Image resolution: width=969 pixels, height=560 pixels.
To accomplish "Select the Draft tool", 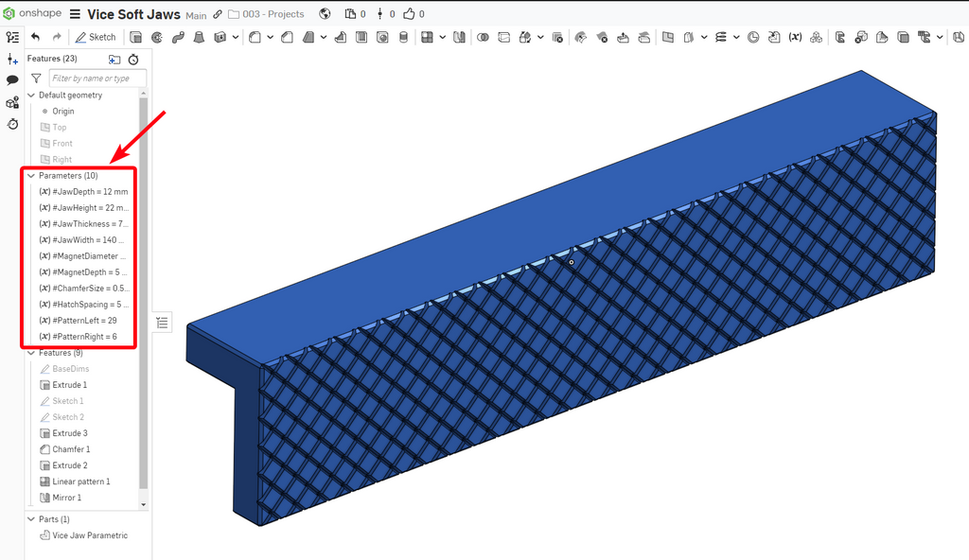I will pyautogui.click(x=308, y=37).
